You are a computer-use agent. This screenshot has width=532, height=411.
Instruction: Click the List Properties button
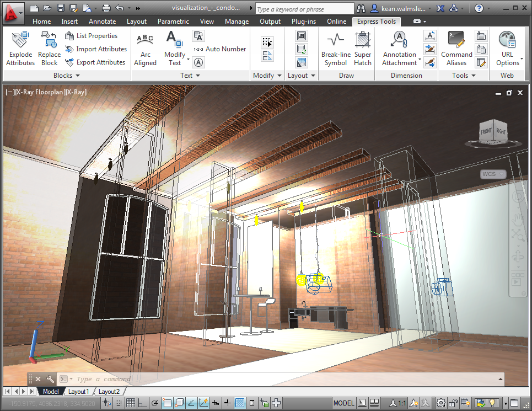tap(92, 36)
